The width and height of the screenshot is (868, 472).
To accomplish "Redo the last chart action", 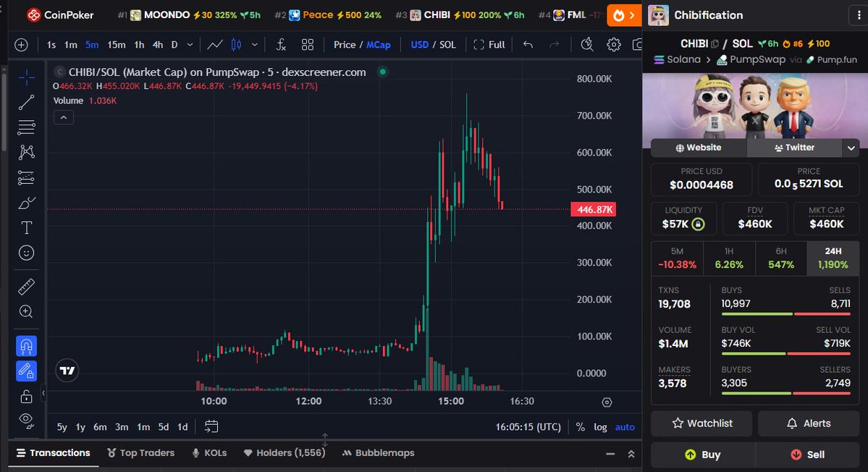I will click(554, 45).
